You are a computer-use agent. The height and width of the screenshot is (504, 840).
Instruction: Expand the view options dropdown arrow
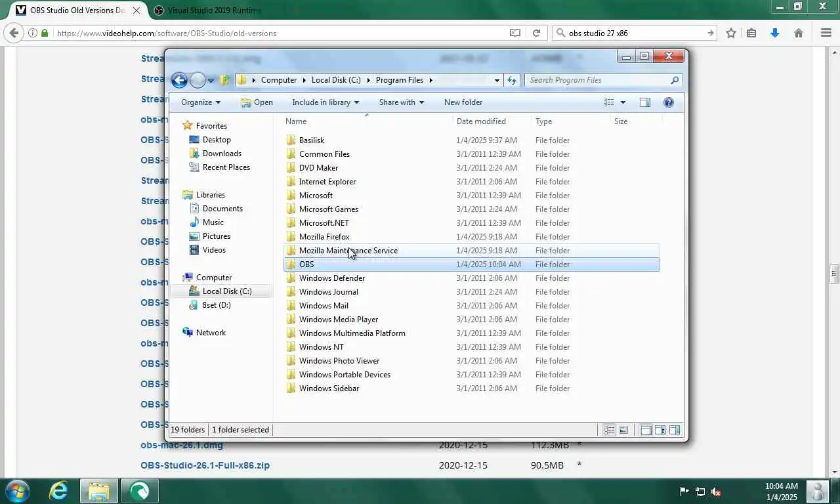coord(623,102)
